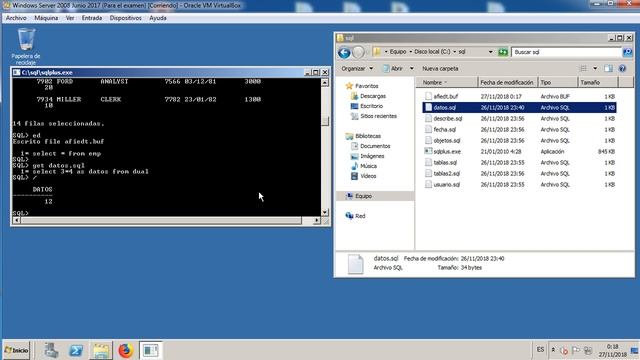Click Equipo in the address breadcrumb

coord(398,52)
